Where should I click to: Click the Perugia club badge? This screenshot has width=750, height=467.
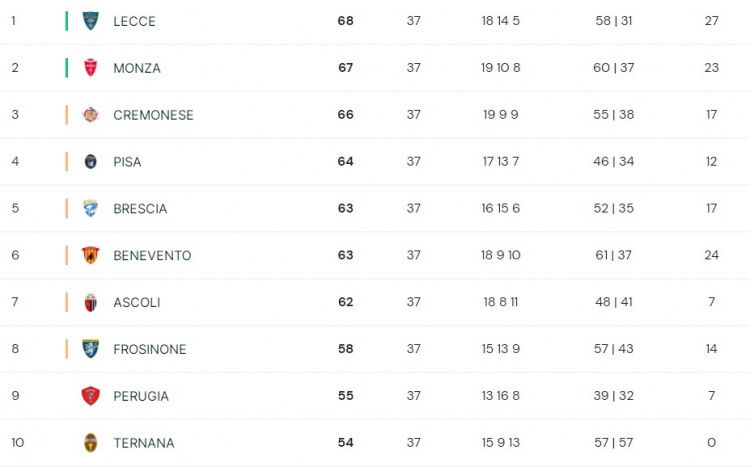(x=90, y=396)
